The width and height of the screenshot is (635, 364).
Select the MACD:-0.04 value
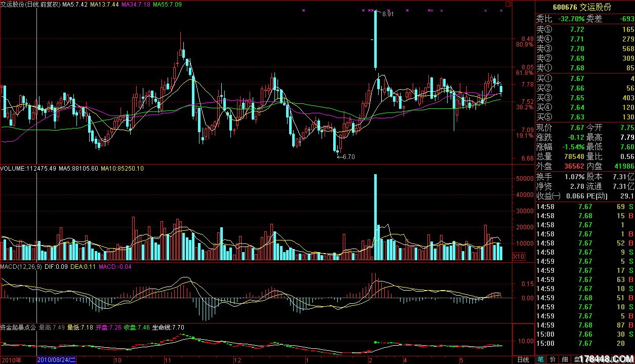click(115, 266)
